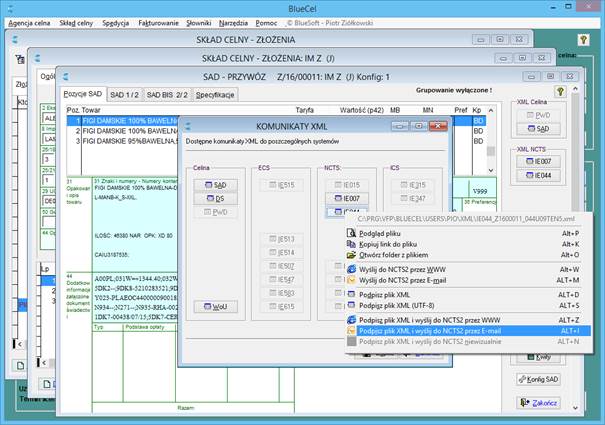The height and width of the screenshot is (425, 605).
Task: Click the file path header in context menu
Action: coord(466,219)
